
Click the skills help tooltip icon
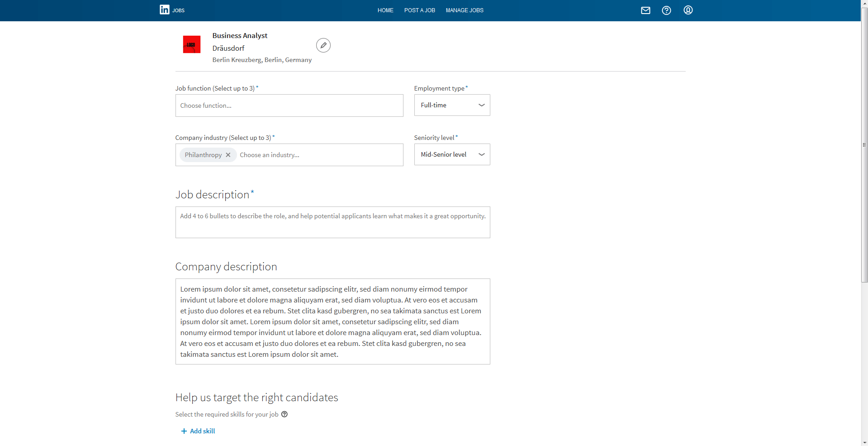tap(285, 414)
